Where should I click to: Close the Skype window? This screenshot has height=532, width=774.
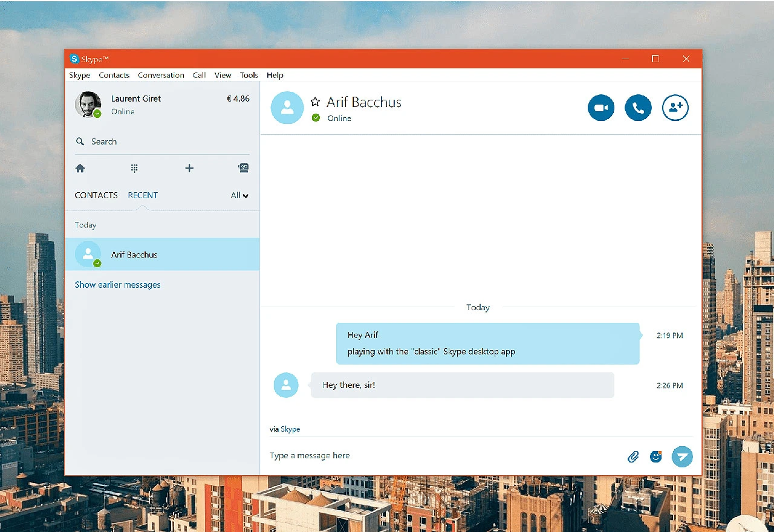click(686, 59)
